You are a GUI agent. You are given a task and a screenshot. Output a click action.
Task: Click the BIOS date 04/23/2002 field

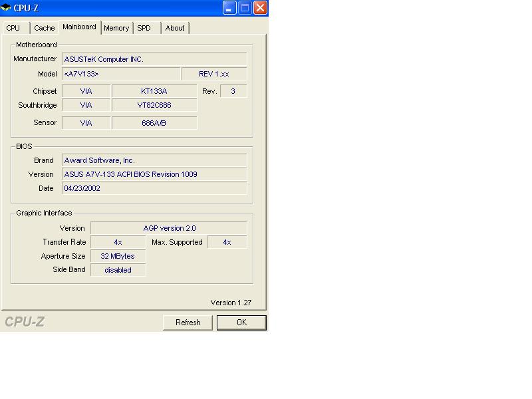pos(154,188)
